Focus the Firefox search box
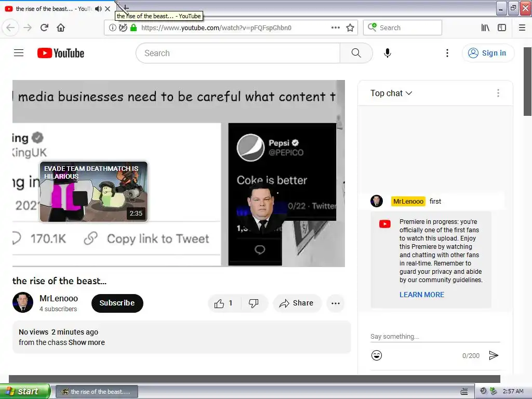Image resolution: width=532 pixels, height=399 pixels. [403, 28]
